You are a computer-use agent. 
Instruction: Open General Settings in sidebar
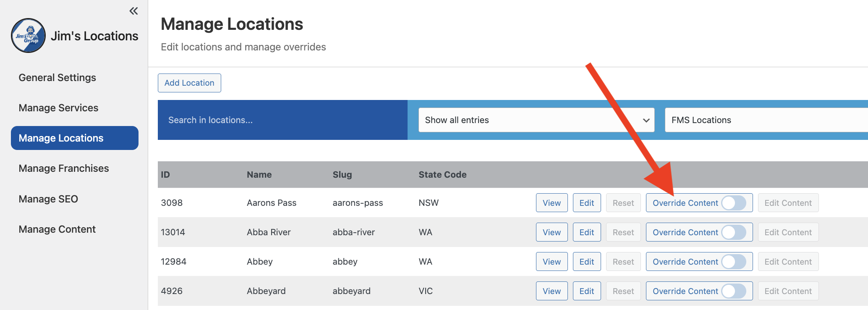tap(58, 78)
